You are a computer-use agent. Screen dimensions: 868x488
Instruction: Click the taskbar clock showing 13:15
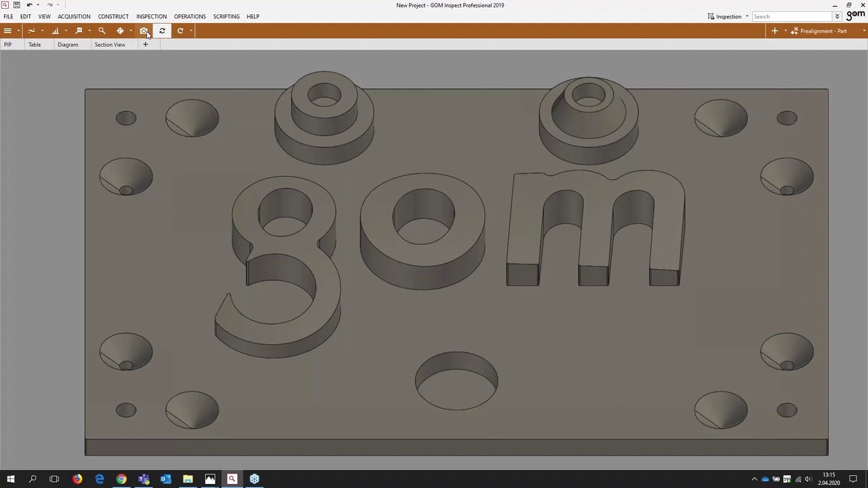tap(829, 479)
